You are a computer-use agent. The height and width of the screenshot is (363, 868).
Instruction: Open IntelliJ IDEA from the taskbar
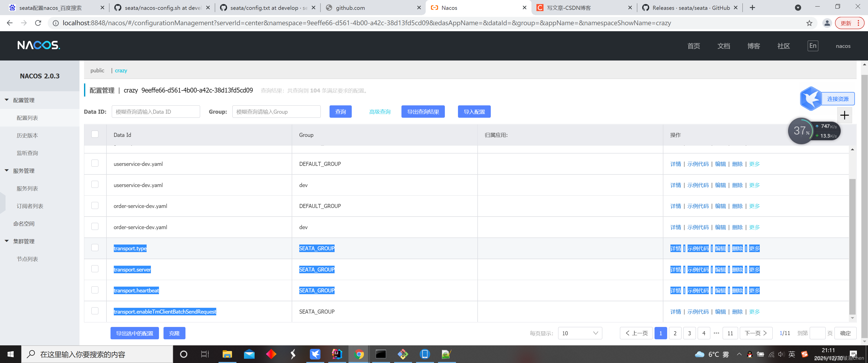(x=337, y=354)
